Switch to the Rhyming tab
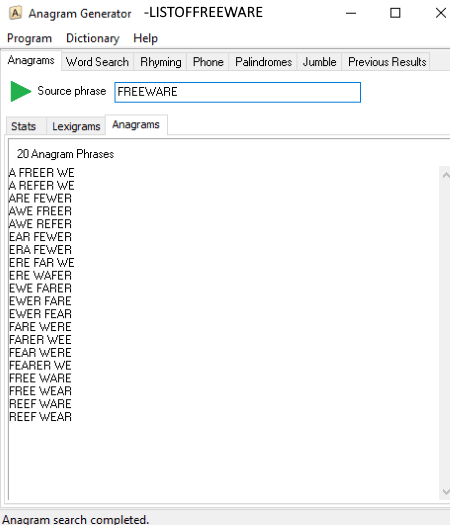Image resolution: width=450 pixels, height=525 pixels. (160, 62)
